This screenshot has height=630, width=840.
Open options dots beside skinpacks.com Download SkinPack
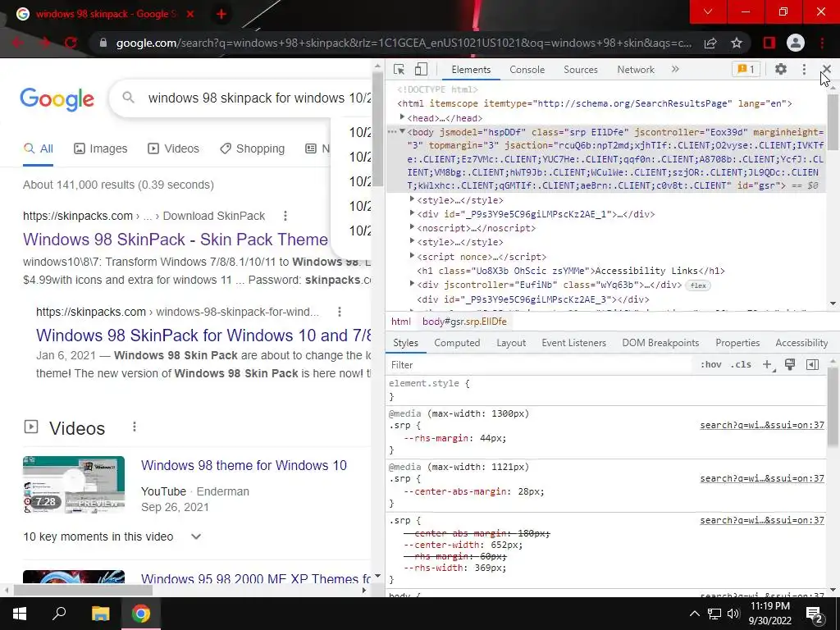click(285, 216)
